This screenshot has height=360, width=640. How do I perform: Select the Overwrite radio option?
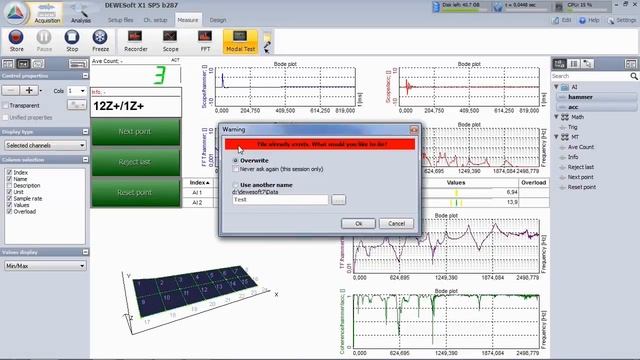click(x=235, y=160)
